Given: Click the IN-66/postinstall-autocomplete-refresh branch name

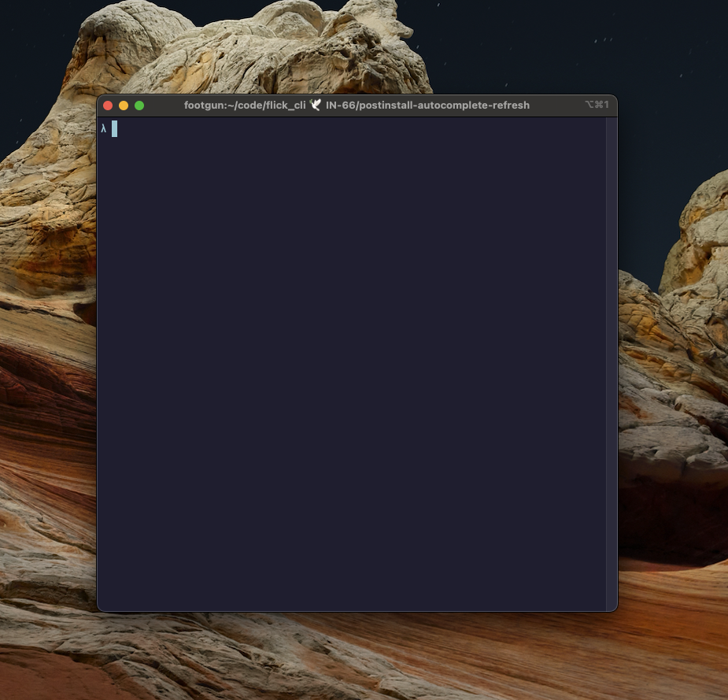Looking at the screenshot, I should pyautogui.click(x=427, y=105).
